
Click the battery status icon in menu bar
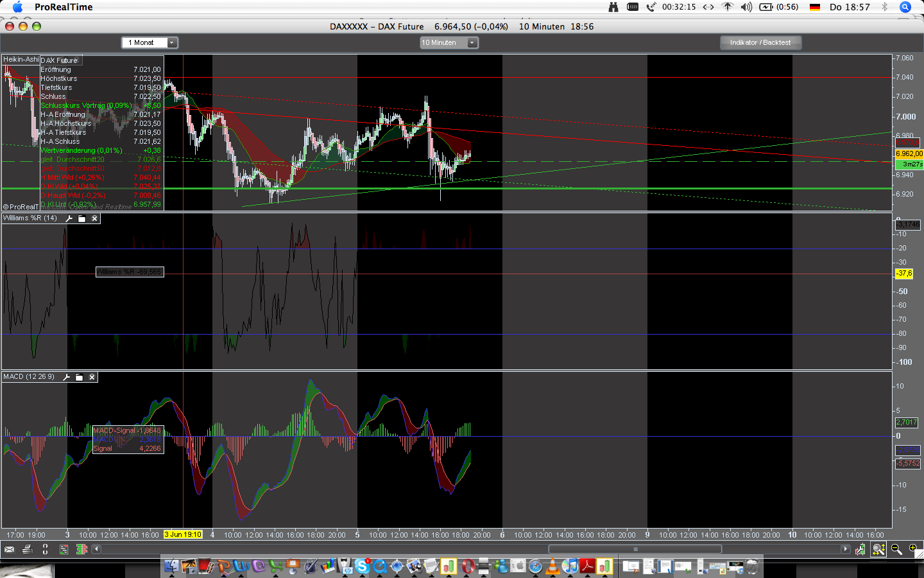[x=779, y=7]
